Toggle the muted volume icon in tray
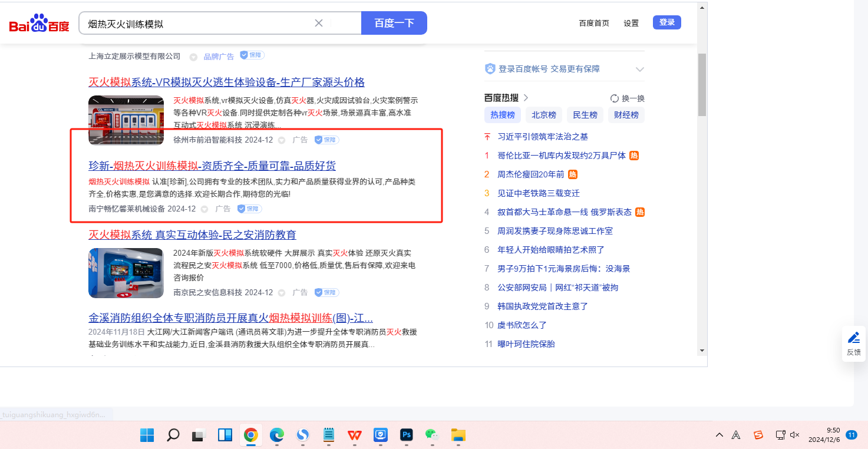The width and height of the screenshot is (868, 449). pos(794,435)
